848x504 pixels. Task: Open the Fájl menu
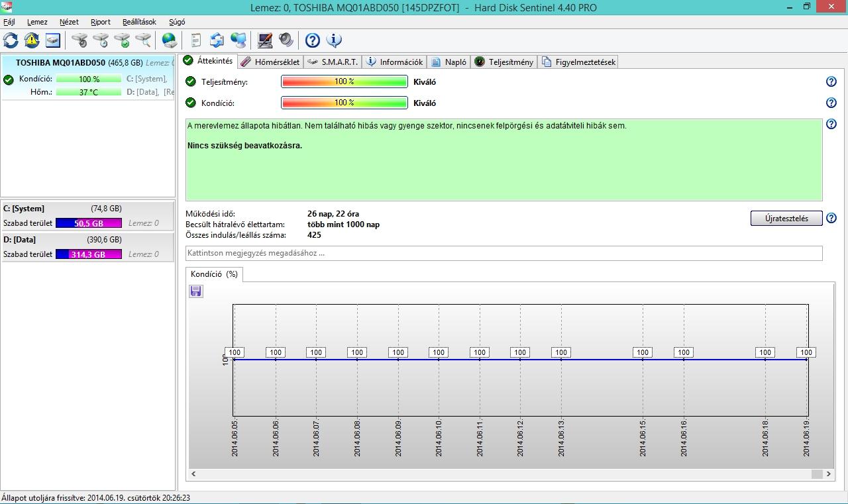coord(9,22)
